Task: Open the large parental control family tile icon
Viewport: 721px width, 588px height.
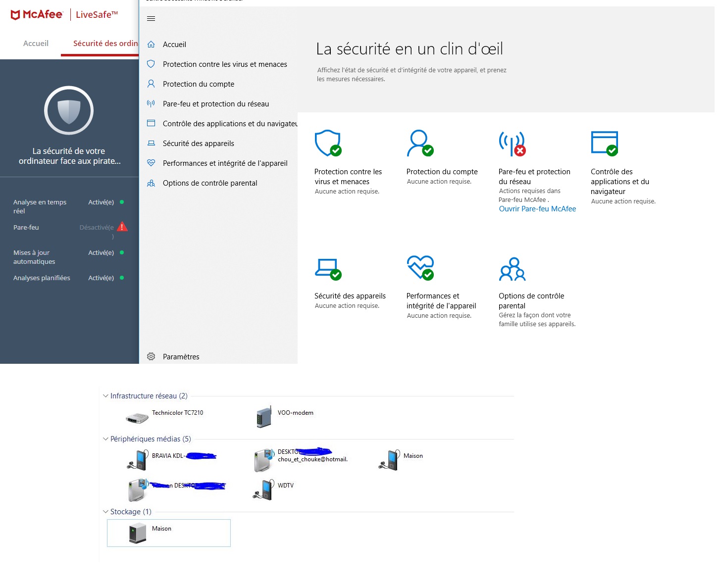Action: pyautogui.click(x=513, y=269)
